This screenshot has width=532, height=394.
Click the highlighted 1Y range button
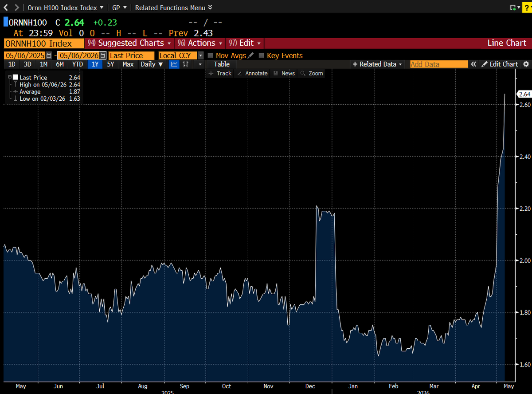[94, 64]
